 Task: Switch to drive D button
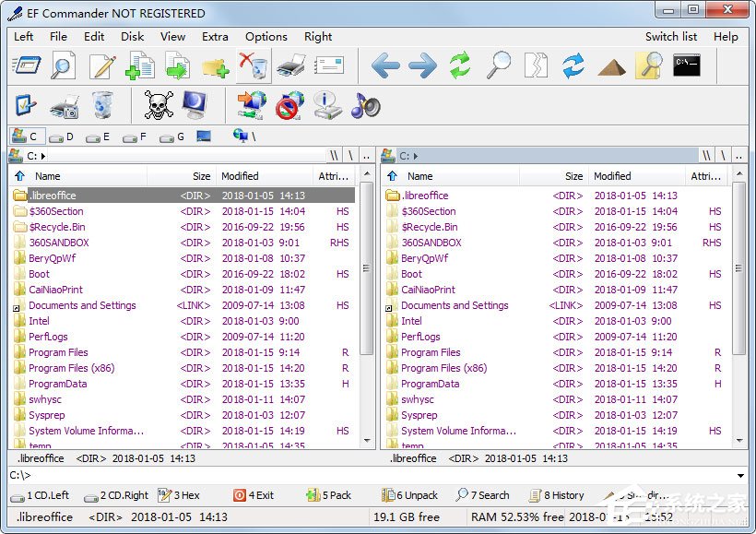pos(61,137)
